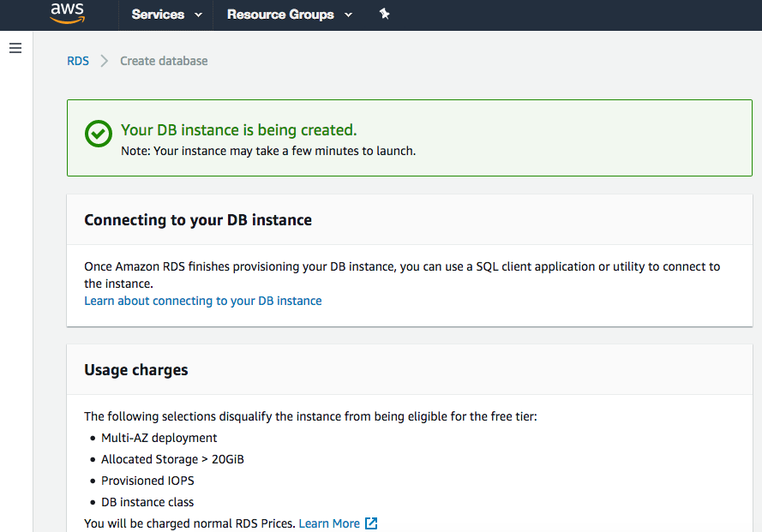Click the 'Connecting to your DB instance' heading

coord(198,220)
